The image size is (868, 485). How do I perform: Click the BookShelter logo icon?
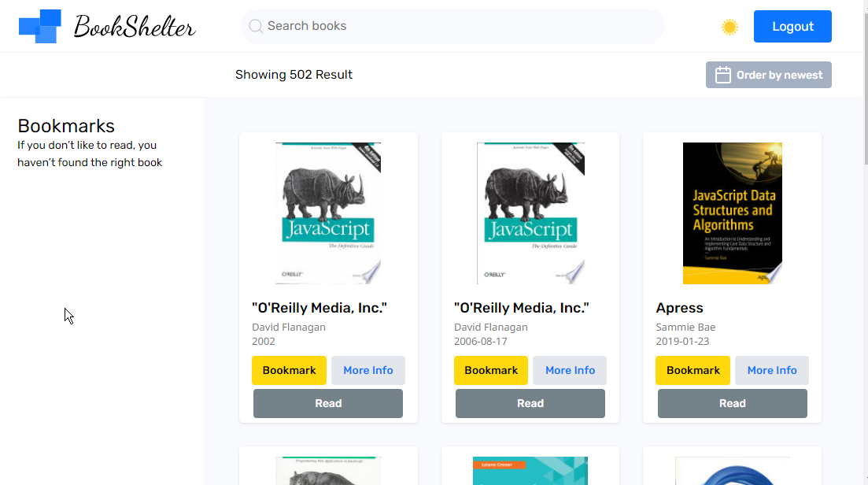point(40,26)
